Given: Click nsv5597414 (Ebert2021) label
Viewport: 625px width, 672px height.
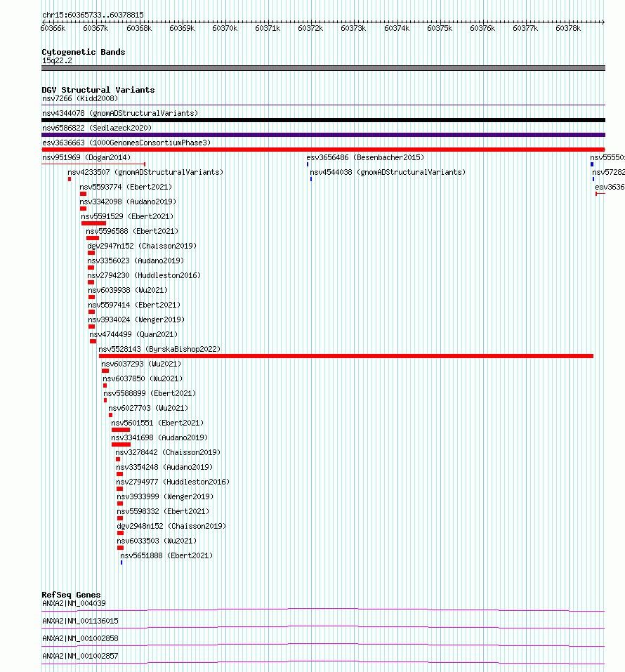Looking at the screenshot, I should click(x=134, y=305).
